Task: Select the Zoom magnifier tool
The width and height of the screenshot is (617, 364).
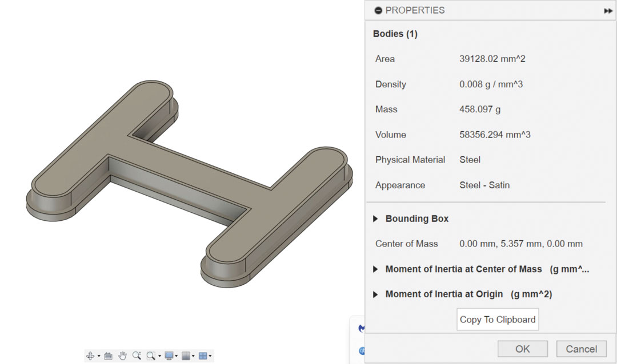Action: 137,356
